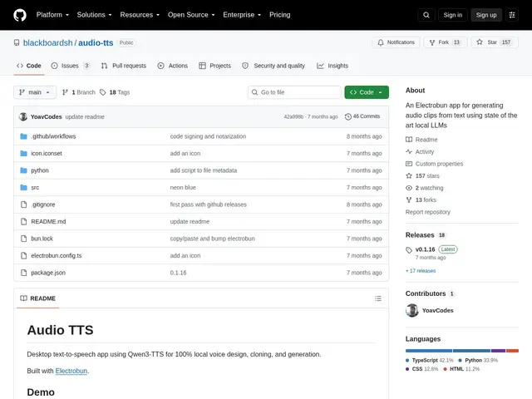Click the .gitignore file icon
The width and height of the screenshot is (532, 399).
[23, 204]
